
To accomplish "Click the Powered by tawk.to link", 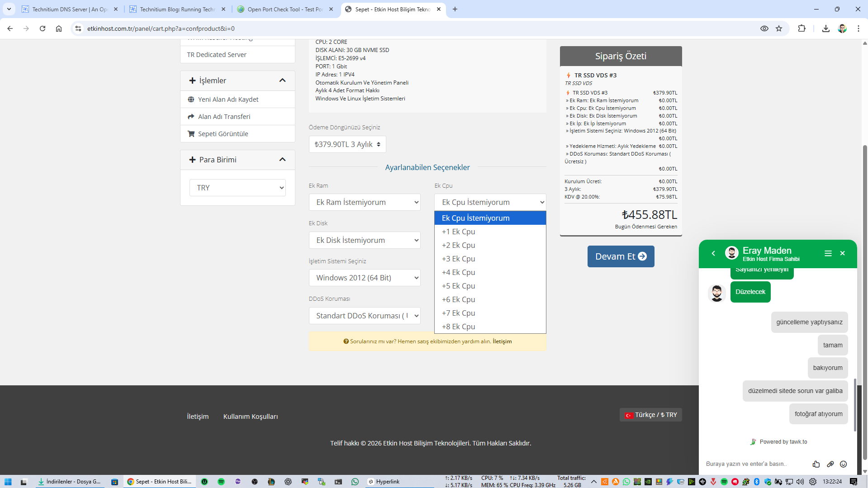I will [778, 442].
